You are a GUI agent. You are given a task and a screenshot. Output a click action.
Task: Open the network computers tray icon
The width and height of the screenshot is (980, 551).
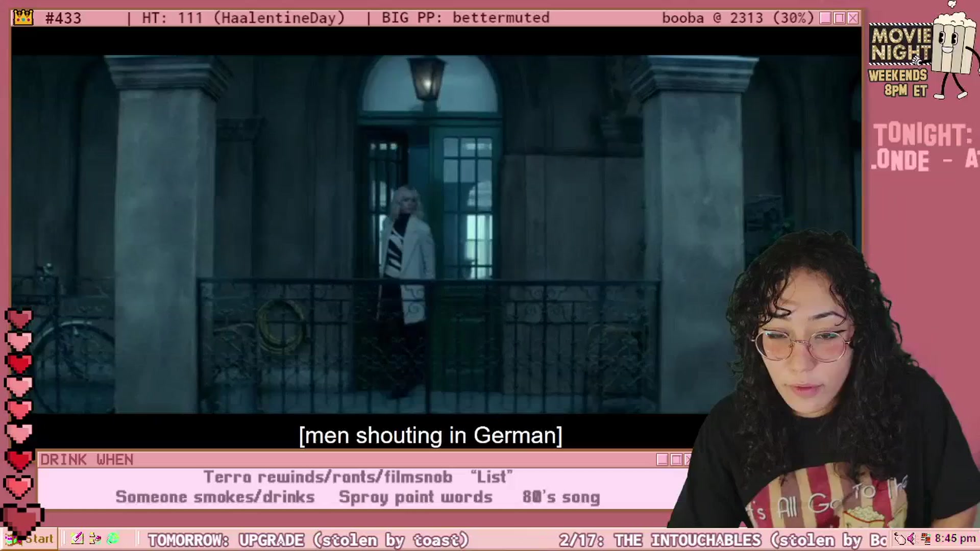(x=925, y=539)
